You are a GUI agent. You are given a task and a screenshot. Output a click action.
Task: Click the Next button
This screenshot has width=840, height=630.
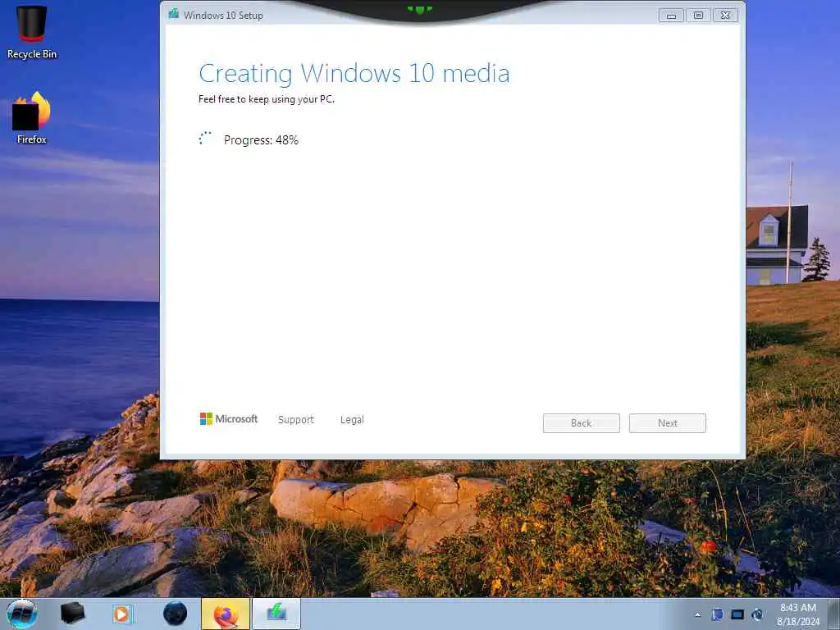[x=668, y=423]
